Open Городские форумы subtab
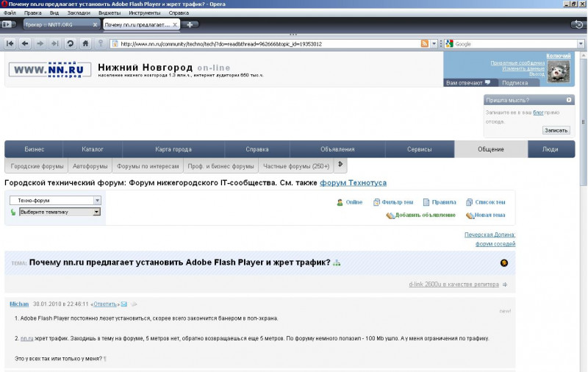Screen dimensions: 588x372 (37, 166)
